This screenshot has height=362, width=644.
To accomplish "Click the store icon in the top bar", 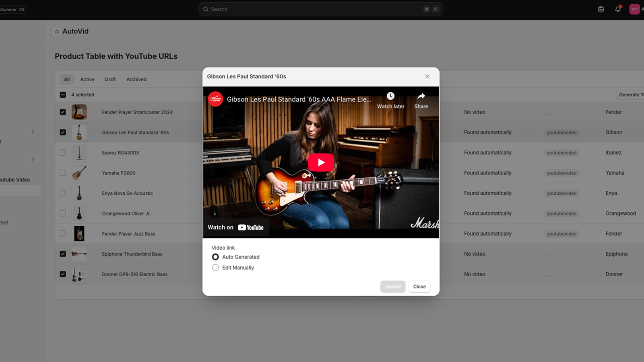I will pos(601,9).
